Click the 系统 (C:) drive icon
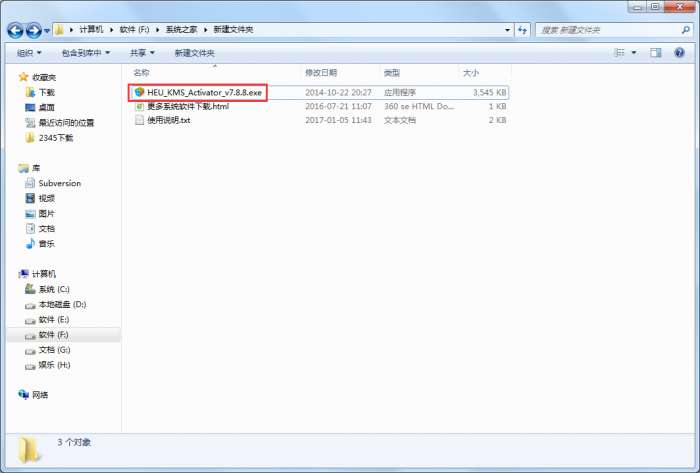 point(30,289)
